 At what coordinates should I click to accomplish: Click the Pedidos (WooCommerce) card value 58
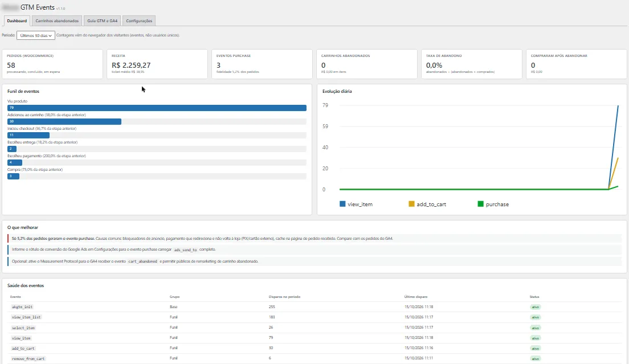point(11,66)
